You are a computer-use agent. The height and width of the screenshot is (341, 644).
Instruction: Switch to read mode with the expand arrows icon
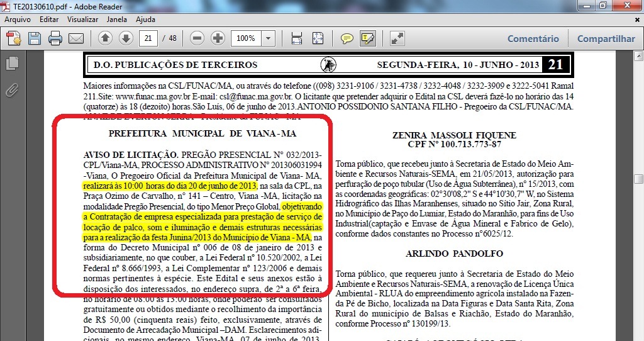pos(397,38)
